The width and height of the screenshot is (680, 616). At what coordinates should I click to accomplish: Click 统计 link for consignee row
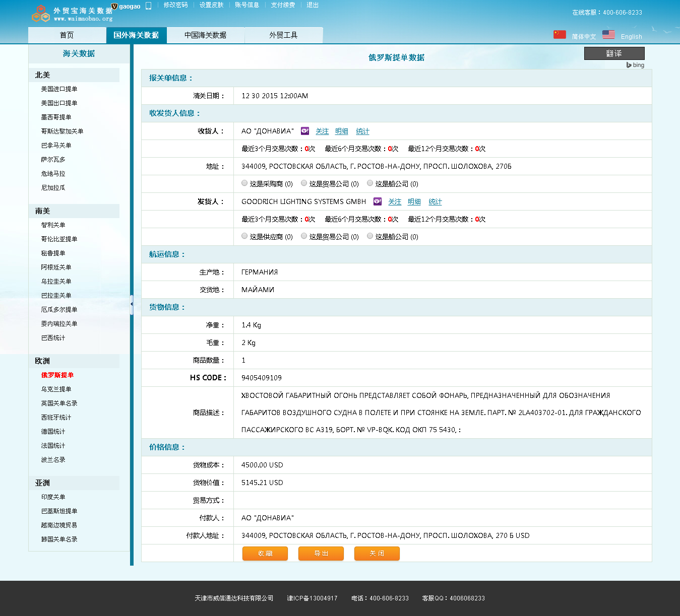pos(362,131)
